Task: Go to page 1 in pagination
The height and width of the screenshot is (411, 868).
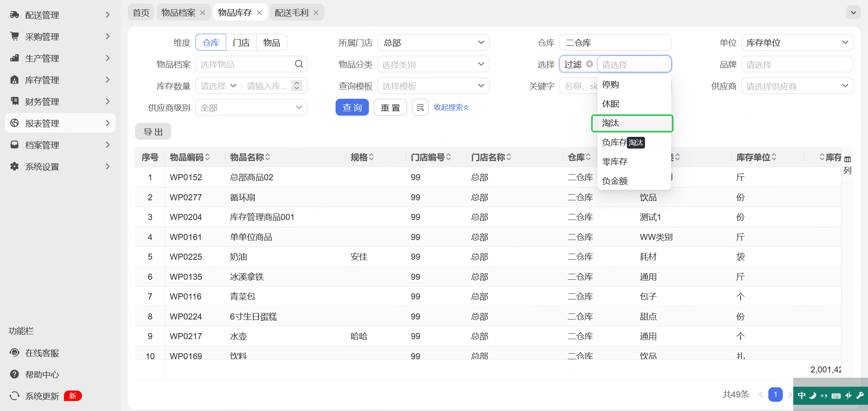Action: (x=776, y=395)
